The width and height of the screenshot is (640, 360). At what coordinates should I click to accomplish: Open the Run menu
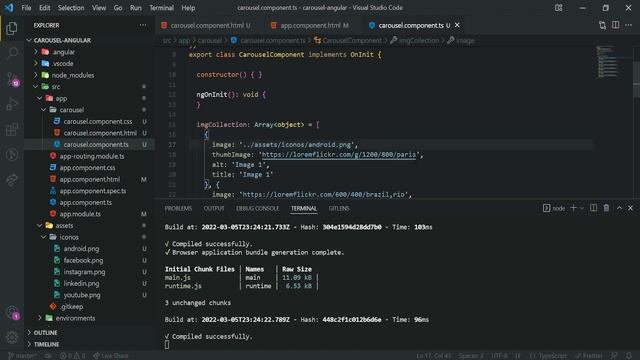[136, 8]
